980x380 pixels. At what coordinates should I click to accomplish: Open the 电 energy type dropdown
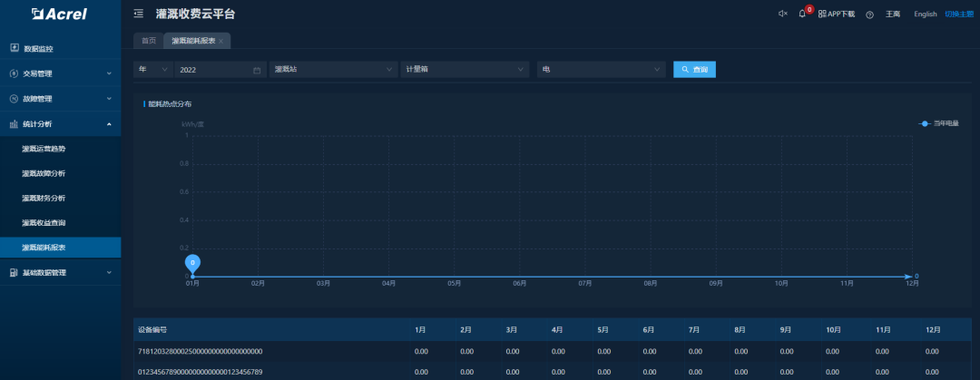[602, 69]
